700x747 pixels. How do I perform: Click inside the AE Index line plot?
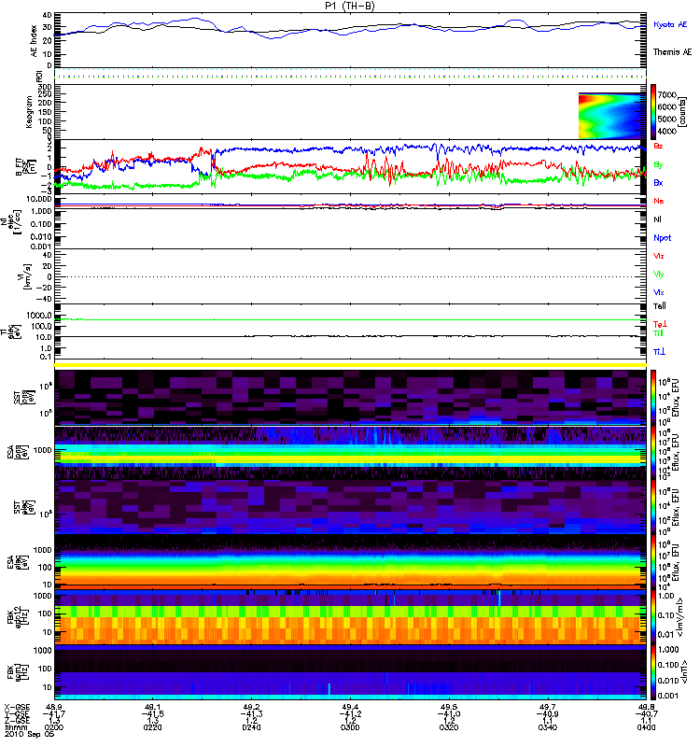350,40
